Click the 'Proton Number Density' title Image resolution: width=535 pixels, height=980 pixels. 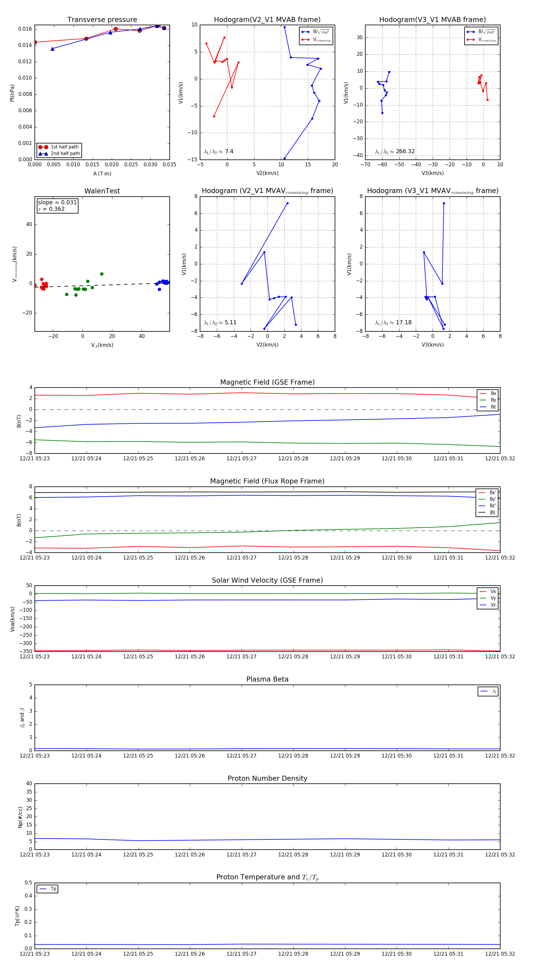click(267, 778)
